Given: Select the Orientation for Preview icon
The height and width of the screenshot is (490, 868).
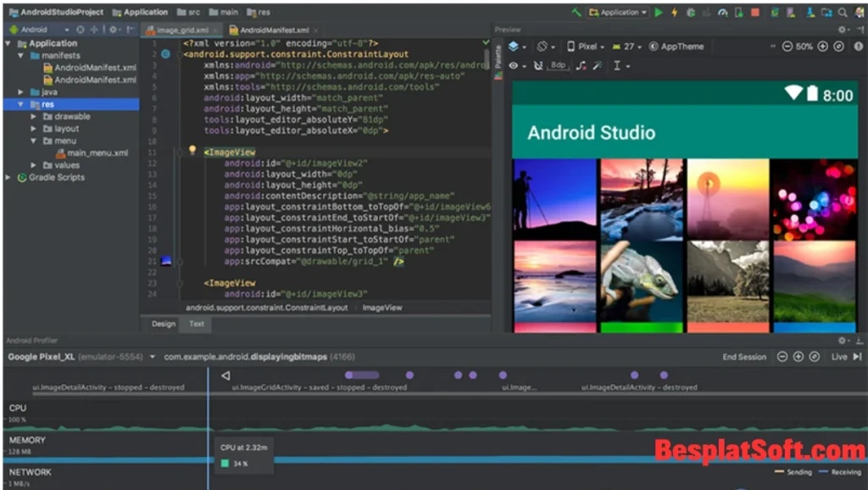Looking at the screenshot, I should coord(542,46).
